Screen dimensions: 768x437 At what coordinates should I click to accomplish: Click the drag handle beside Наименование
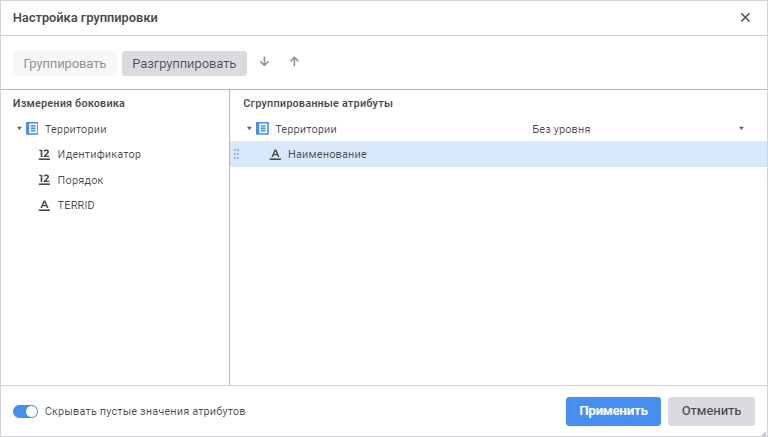[237, 154]
